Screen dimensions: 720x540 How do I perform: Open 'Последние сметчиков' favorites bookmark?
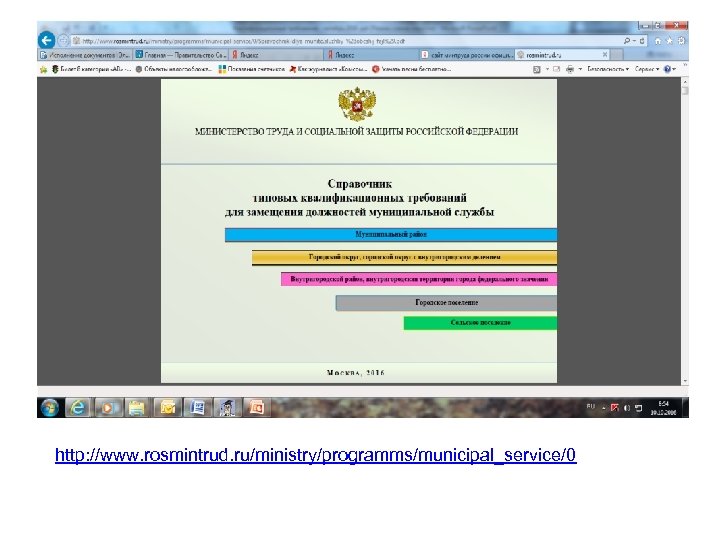[252, 69]
